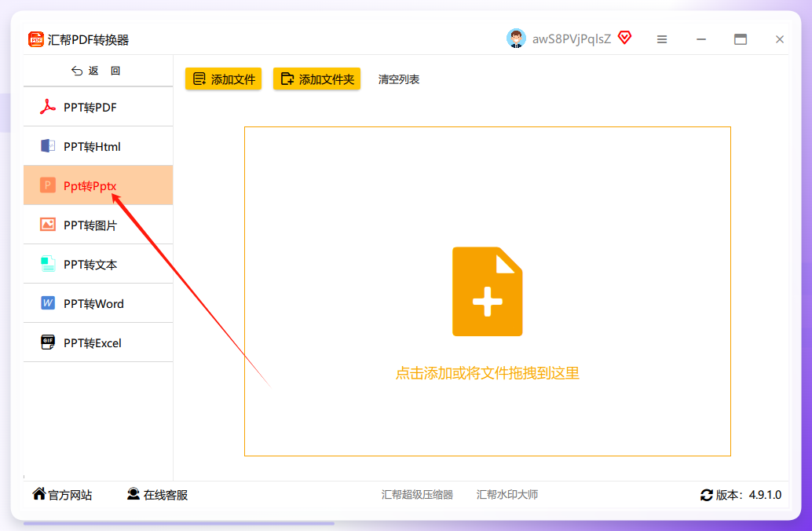The height and width of the screenshot is (531, 812).
Task: Click the 汇帮PDF转换器 window title text
Action: [x=89, y=40]
